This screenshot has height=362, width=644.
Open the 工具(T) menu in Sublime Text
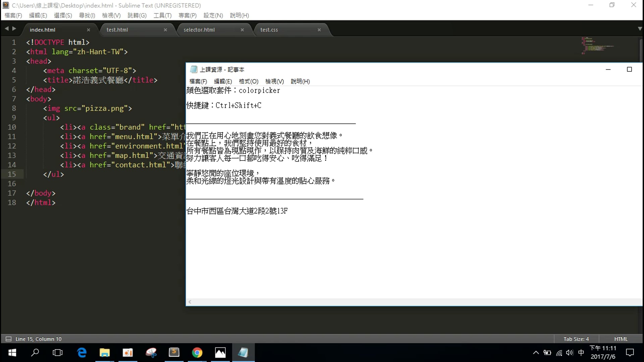pos(163,15)
